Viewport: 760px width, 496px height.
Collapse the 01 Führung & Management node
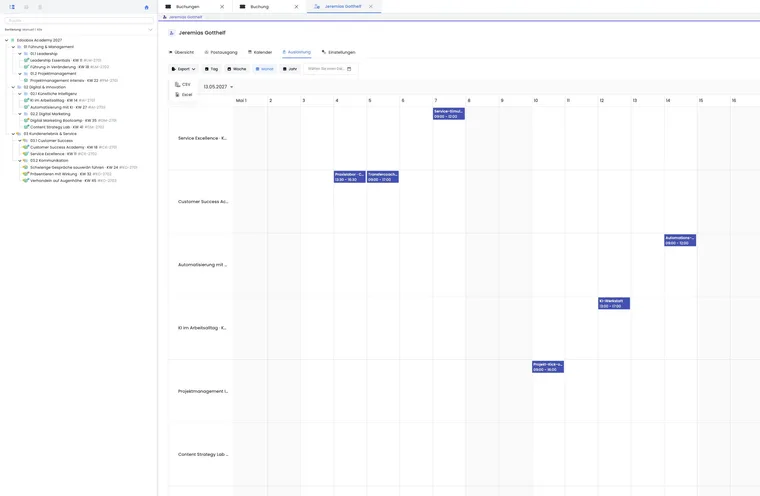coord(13,47)
